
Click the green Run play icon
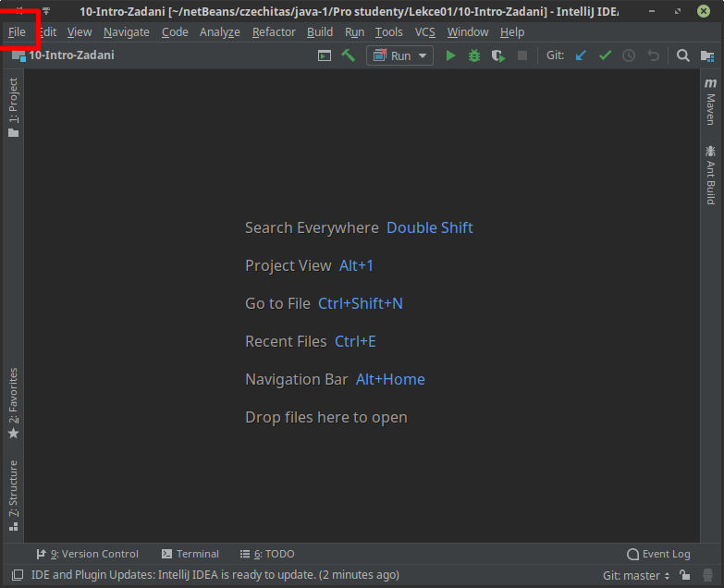click(450, 55)
